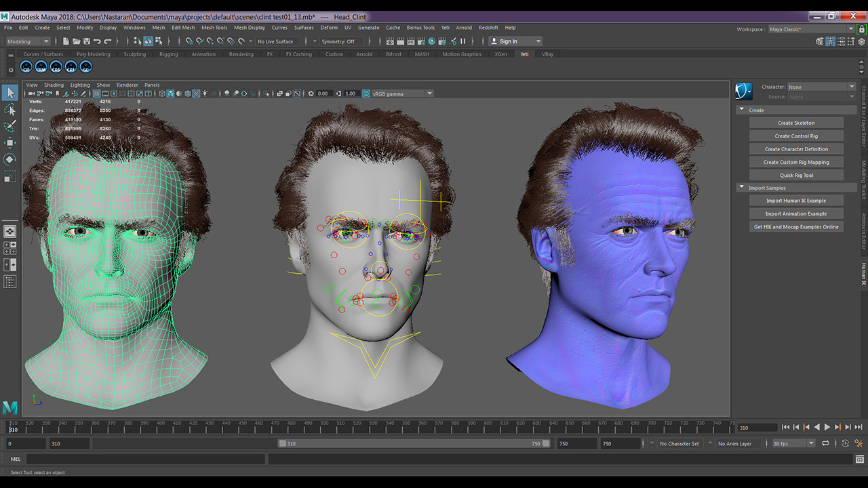Click the first Yeti shelf icon
The width and height of the screenshot is (868, 488).
coord(26,67)
